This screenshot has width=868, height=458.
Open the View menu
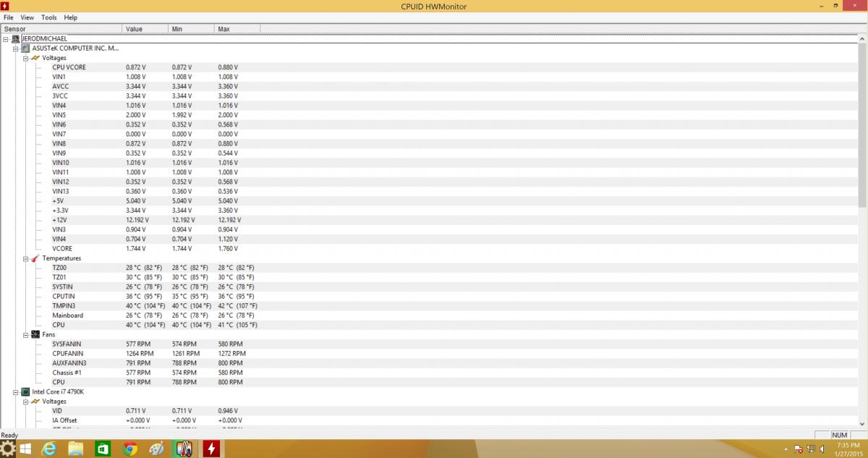click(27, 17)
